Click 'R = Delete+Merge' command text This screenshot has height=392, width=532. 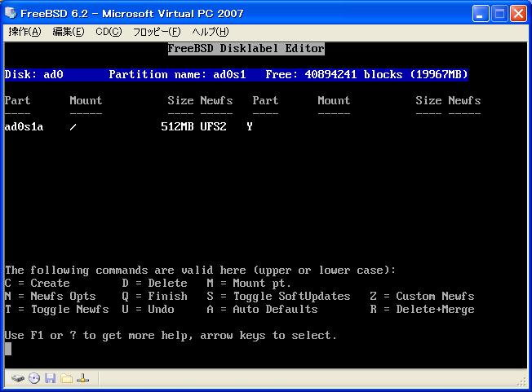point(422,310)
